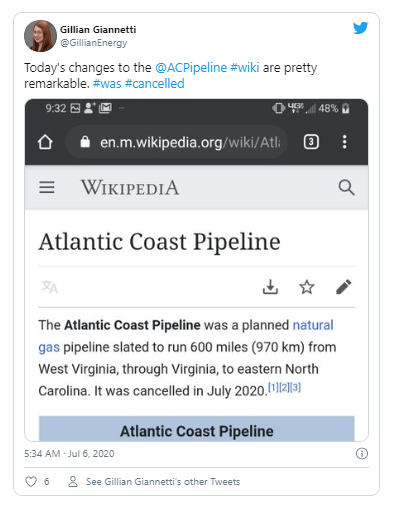Download the article with the download icon
The height and width of the screenshot is (508, 401).
[270, 287]
